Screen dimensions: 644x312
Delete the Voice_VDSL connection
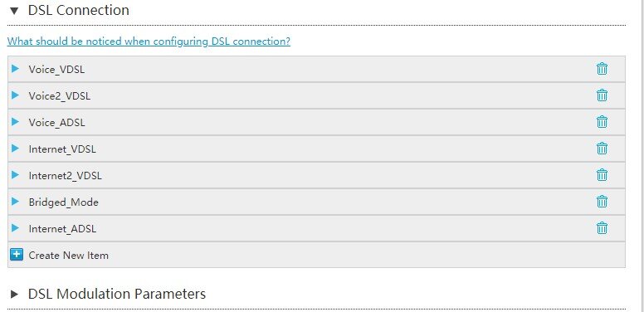click(x=602, y=69)
